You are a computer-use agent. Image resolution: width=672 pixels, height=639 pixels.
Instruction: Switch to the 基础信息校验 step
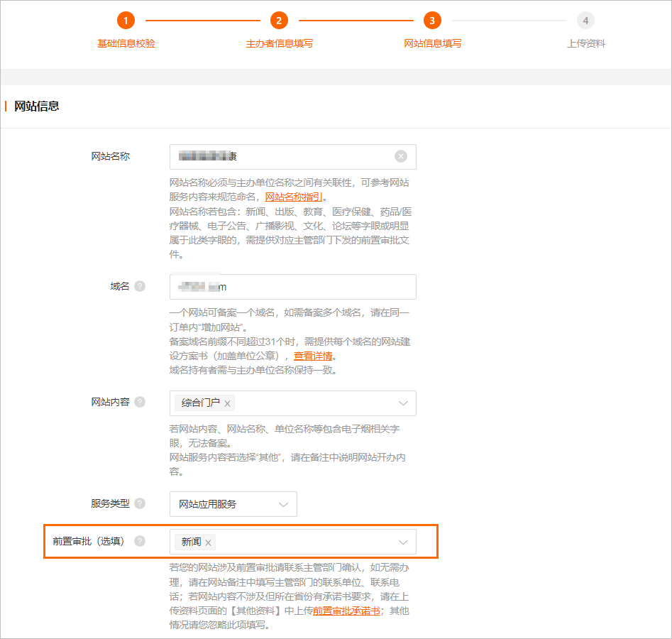click(126, 43)
